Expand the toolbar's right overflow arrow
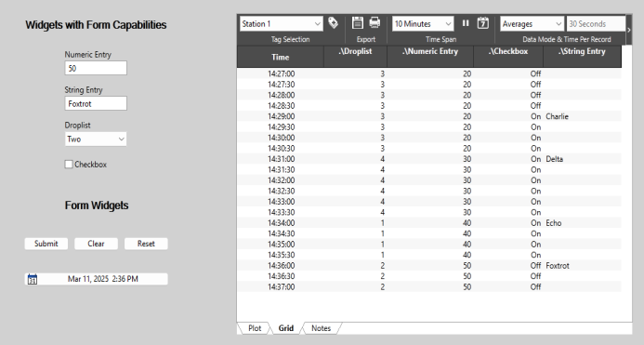Viewport: 644px width, 345px height. (x=629, y=30)
